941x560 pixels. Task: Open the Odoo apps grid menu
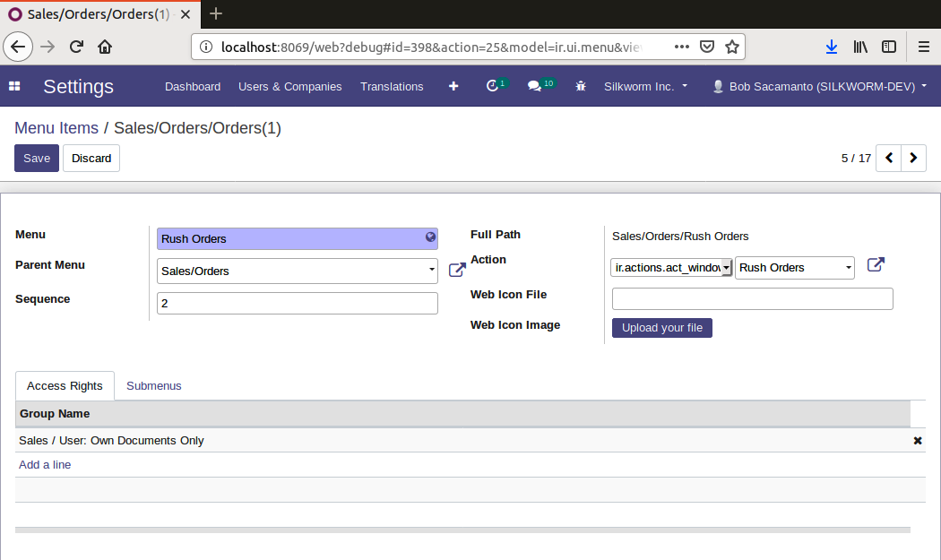tap(14, 86)
